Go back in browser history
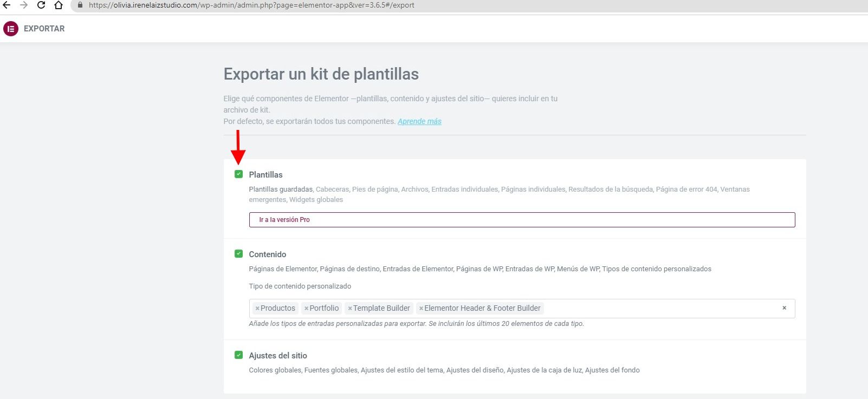The image size is (868, 399). pyautogui.click(x=7, y=5)
